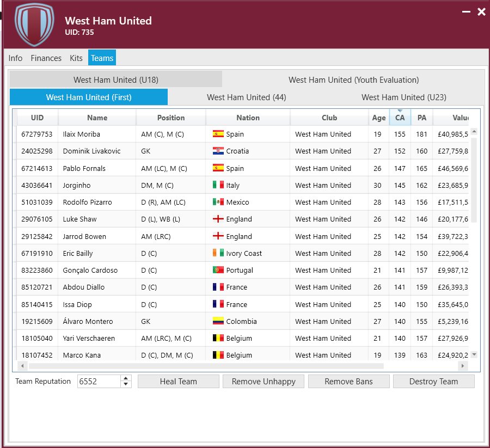
Task: Click the Mexico flag for Rodolfo Pizarro
Action: tap(218, 202)
